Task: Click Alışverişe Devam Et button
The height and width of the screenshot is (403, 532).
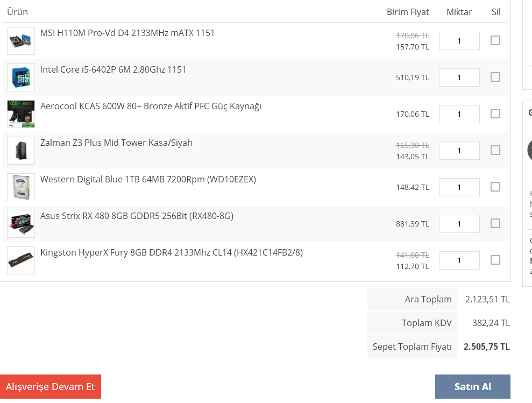Action: click(x=51, y=387)
